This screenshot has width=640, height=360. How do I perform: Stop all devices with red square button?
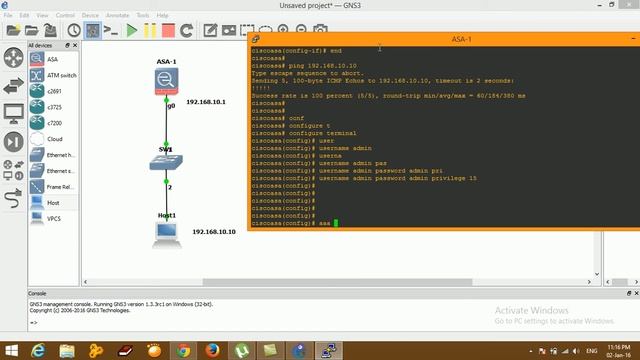[x=168, y=30]
